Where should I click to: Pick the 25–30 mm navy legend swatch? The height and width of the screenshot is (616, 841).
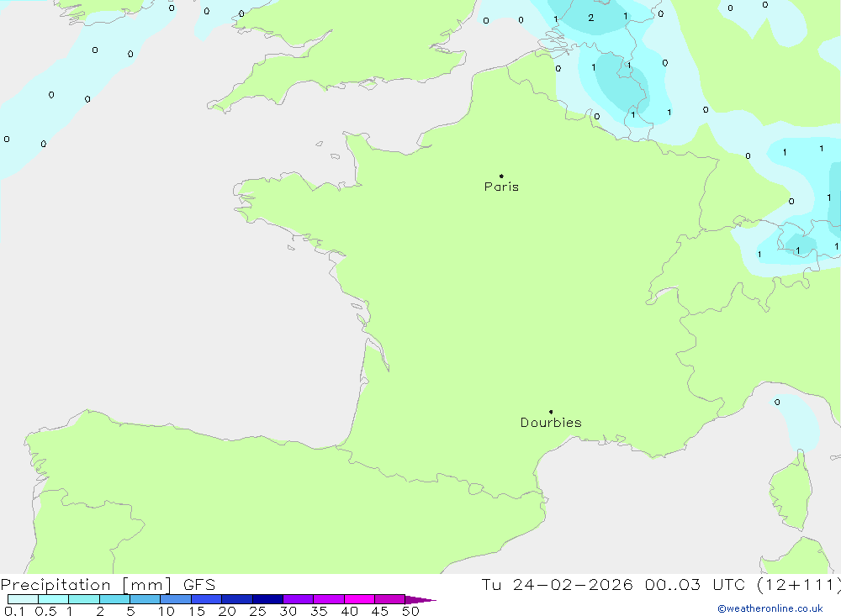coord(267,599)
